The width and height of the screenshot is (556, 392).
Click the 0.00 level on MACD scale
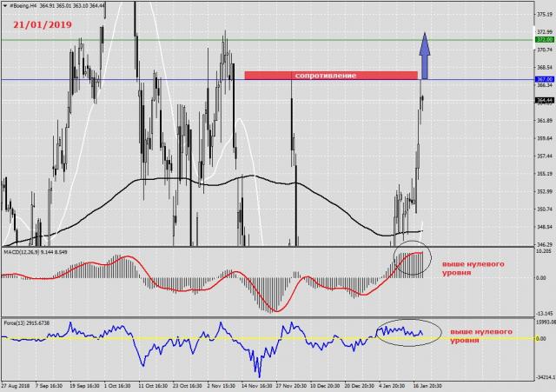point(542,278)
